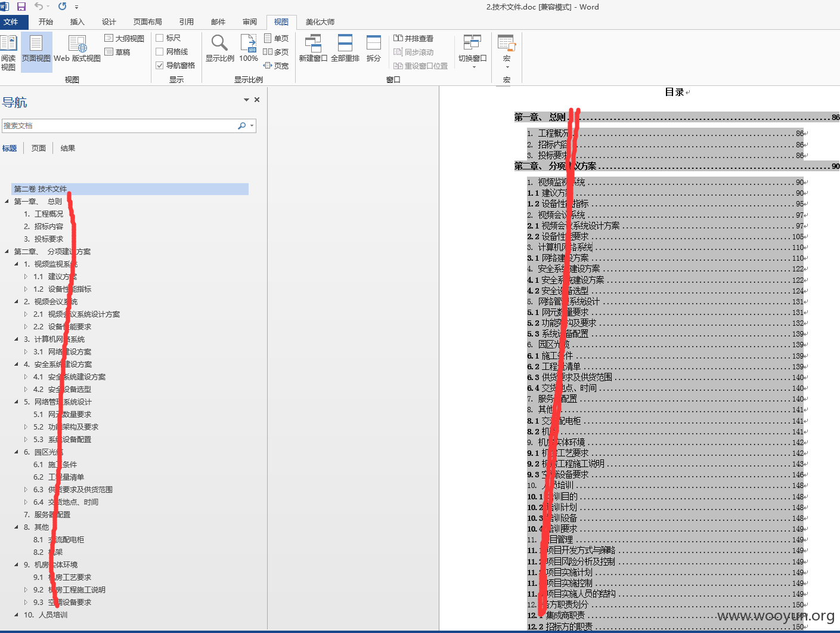This screenshot has height=633, width=840.
Task: Click 同步滚动 synchronous scrolling
Action: (x=413, y=52)
